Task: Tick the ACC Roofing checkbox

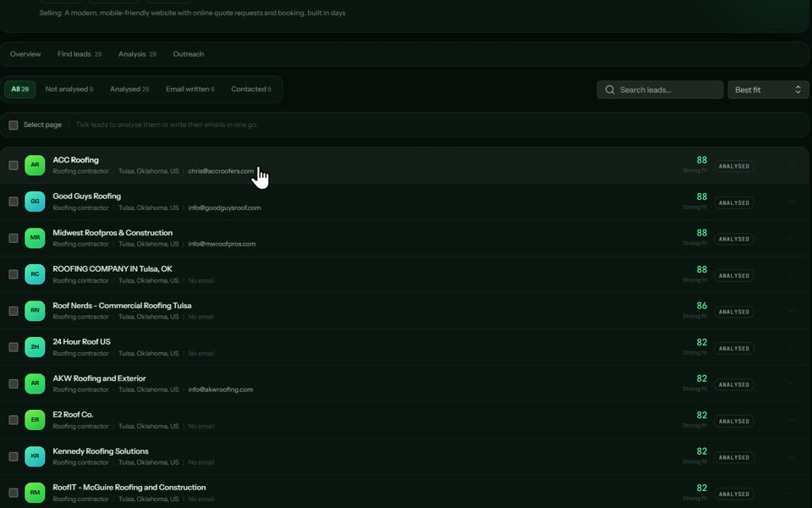Action: 14,165
